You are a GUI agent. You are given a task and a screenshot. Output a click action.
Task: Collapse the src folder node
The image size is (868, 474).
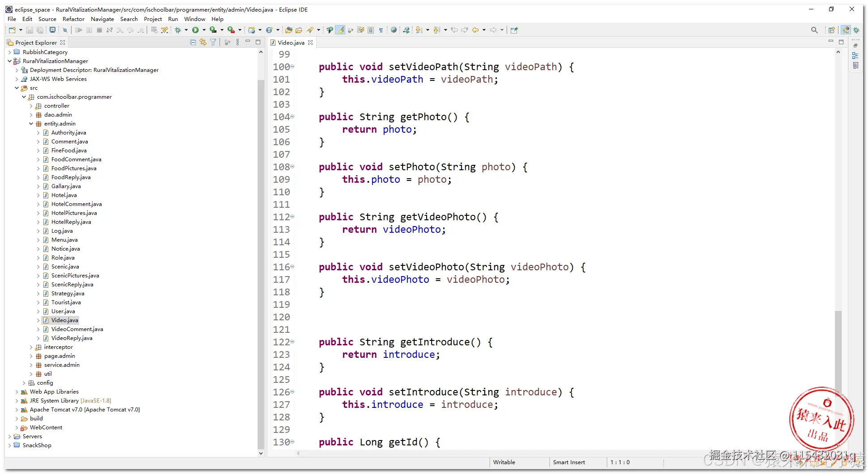17,88
